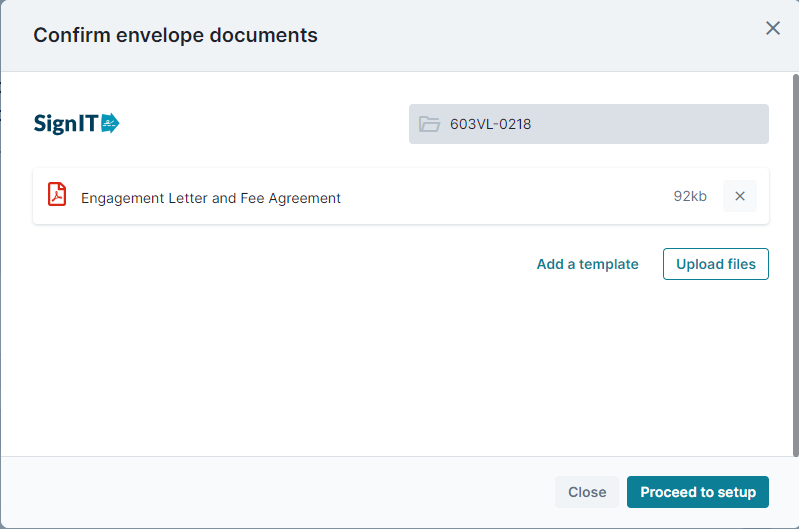This screenshot has height=529, width=799.
Task: Open the Add a template link
Action: coord(587,264)
